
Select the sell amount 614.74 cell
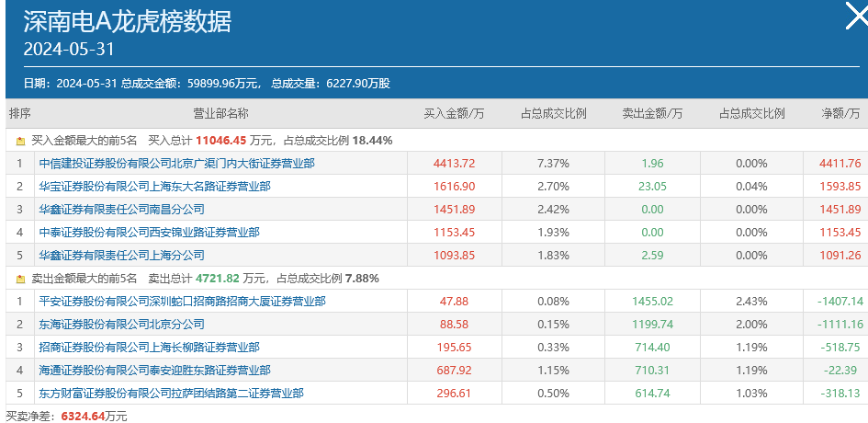[x=652, y=393]
